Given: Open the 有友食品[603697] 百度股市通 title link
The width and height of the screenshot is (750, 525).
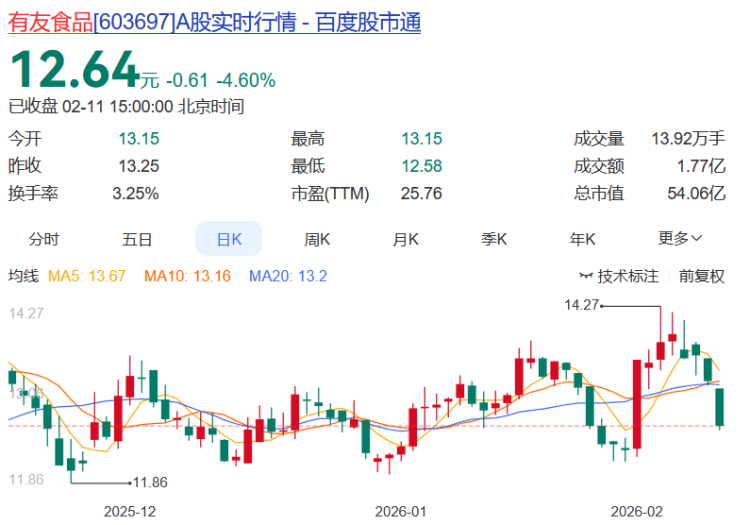Looking at the screenshot, I should [214, 22].
